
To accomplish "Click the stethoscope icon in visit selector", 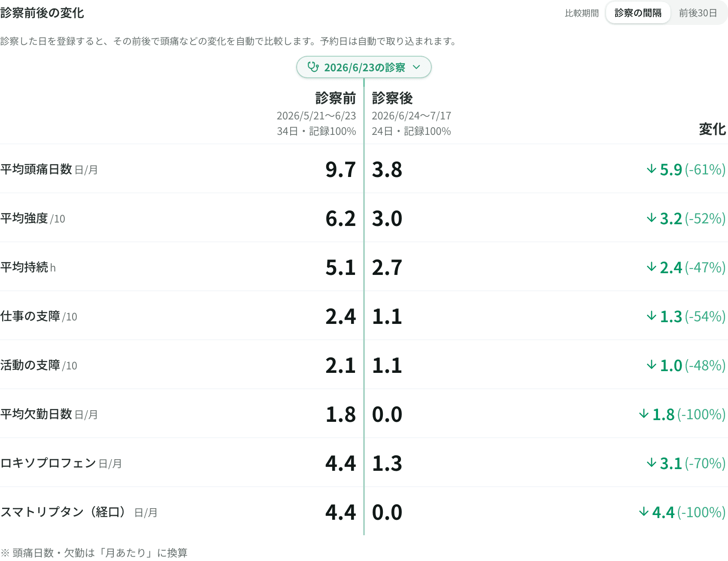I will pyautogui.click(x=313, y=67).
